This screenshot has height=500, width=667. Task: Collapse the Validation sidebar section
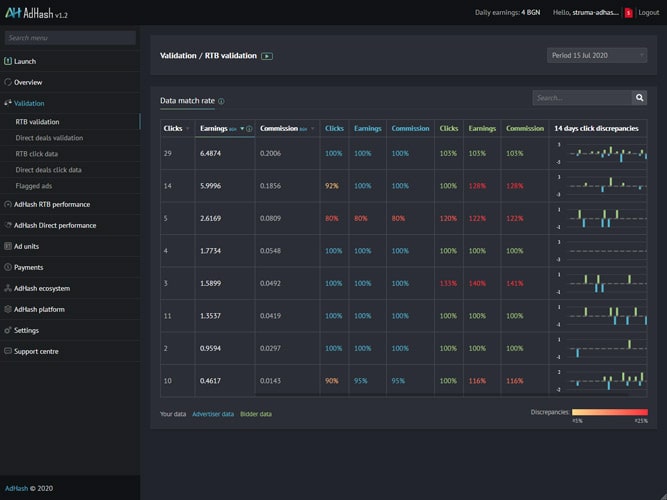[x=29, y=103]
